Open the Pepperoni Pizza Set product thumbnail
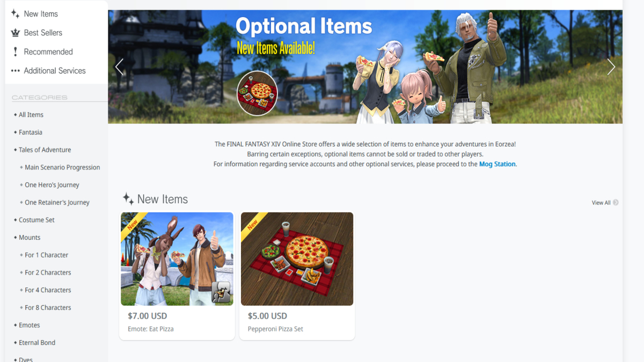The height and width of the screenshot is (362, 644). [297, 259]
